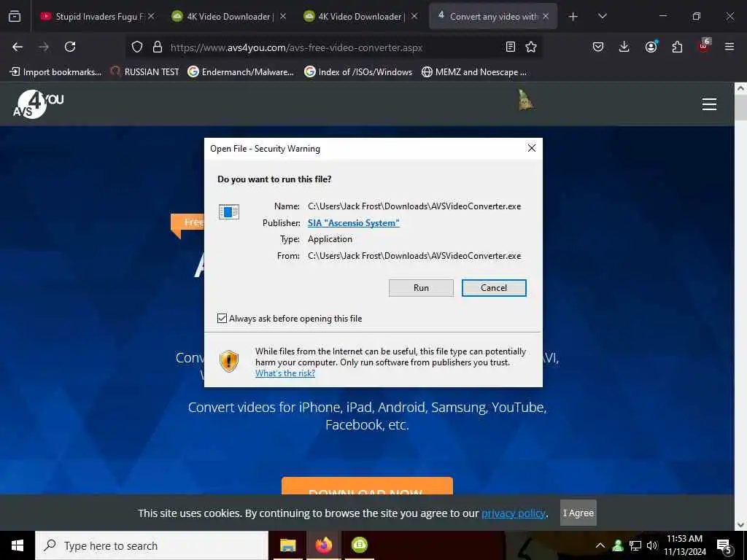The height and width of the screenshot is (560, 747).
Task: Open the Import bookmarks bookmark
Action: (x=55, y=72)
